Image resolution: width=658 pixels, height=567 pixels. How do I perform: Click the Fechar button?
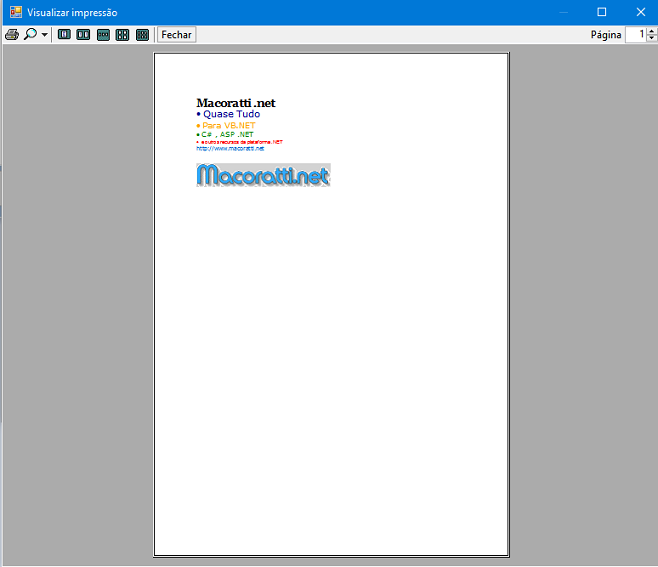(177, 35)
